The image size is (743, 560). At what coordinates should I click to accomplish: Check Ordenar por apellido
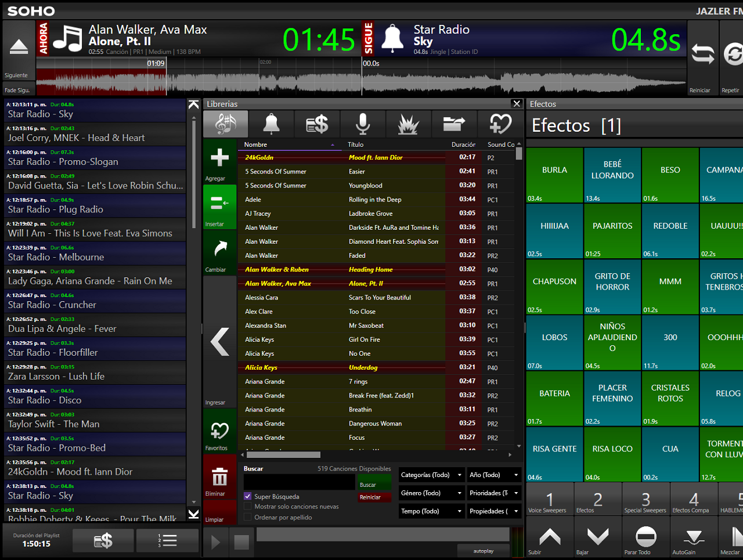coord(248,517)
